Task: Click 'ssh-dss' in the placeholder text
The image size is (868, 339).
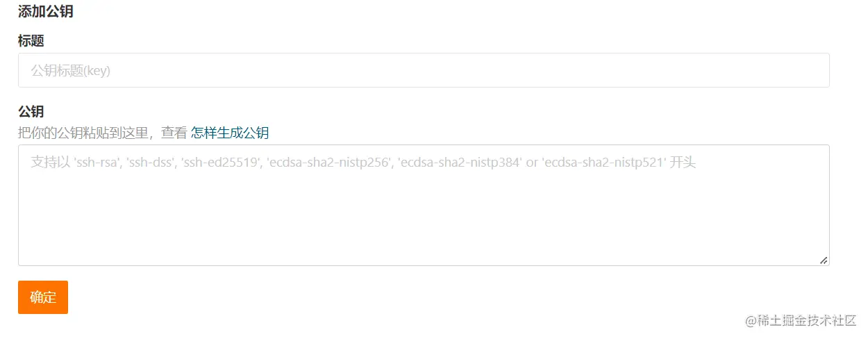Action: pyautogui.click(x=151, y=163)
